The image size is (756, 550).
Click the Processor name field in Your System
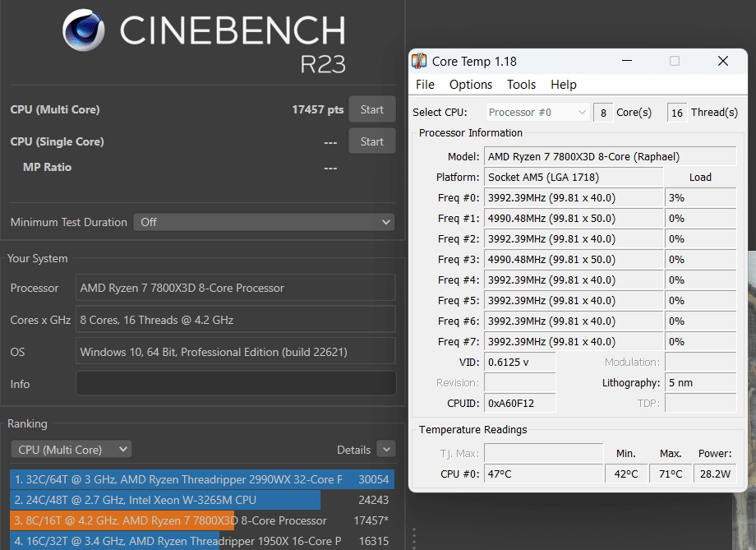[x=236, y=289]
